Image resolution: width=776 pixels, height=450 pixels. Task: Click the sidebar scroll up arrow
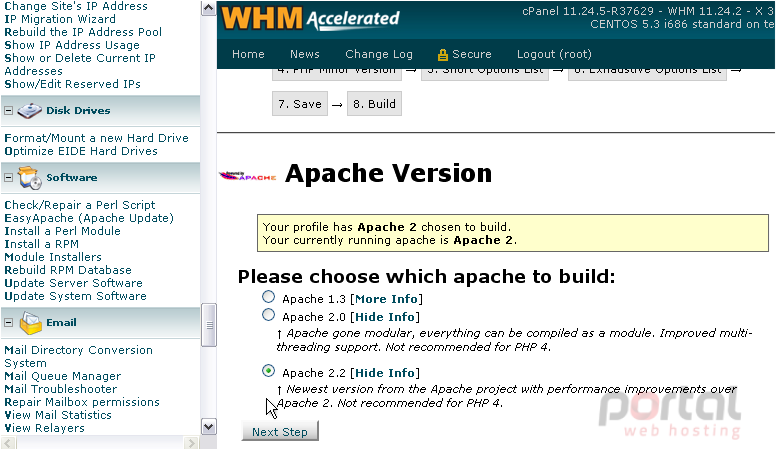coord(208,8)
